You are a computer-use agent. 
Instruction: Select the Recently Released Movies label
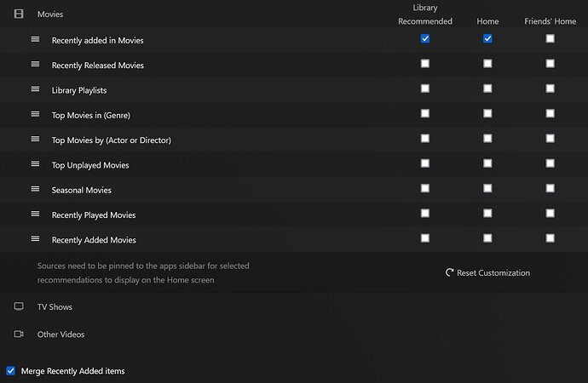[x=97, y=66]
